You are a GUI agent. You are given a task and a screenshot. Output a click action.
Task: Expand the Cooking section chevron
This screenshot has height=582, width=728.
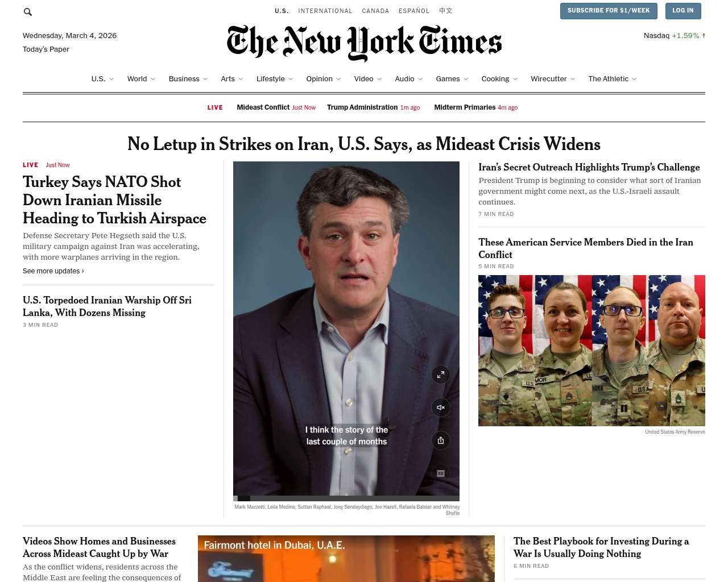(x=515, y=79)
